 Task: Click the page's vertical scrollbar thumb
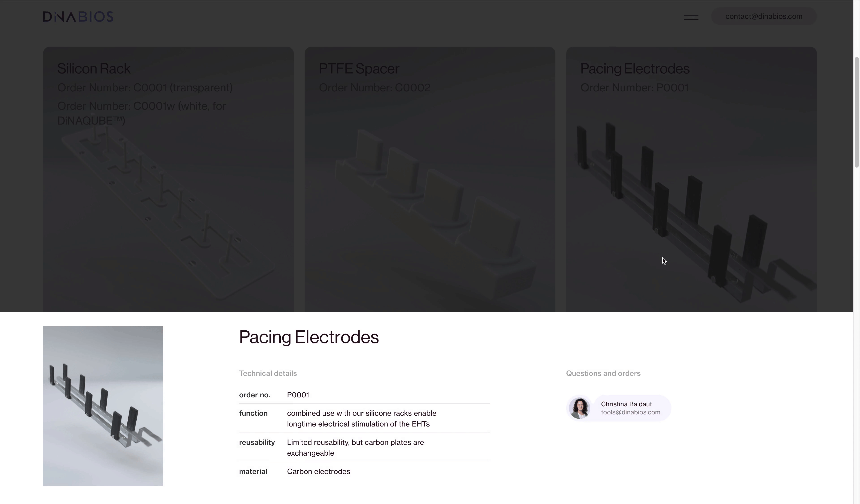[x=856, y=113]
